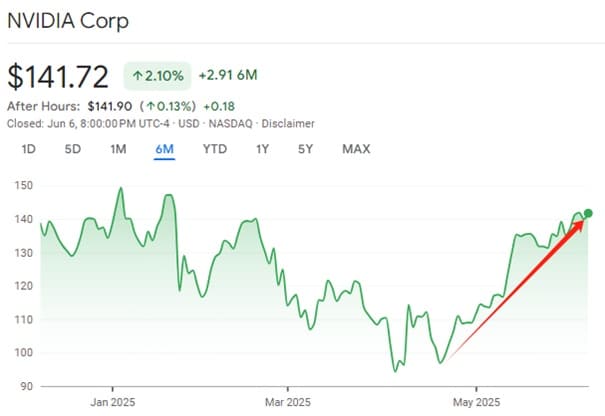Switch to the 5D chart range
Image resolution: width=605 pixels, height=416 pixels.
pyautogui.click(x=73, y=149)
